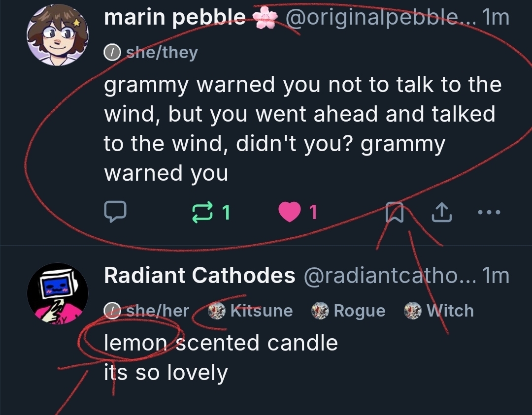This screenshot has width=532, height=415.
Task: Tap the she/her pronoun field icon
Action: pyautogui.click(x=111, y=311)
